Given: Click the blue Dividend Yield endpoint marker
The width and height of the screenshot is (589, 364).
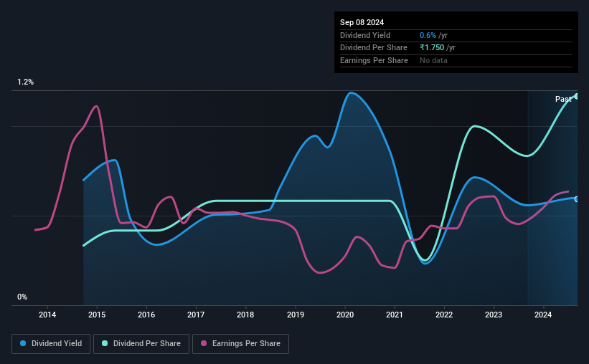Looking at the screenshot, I should click(577, 199).
